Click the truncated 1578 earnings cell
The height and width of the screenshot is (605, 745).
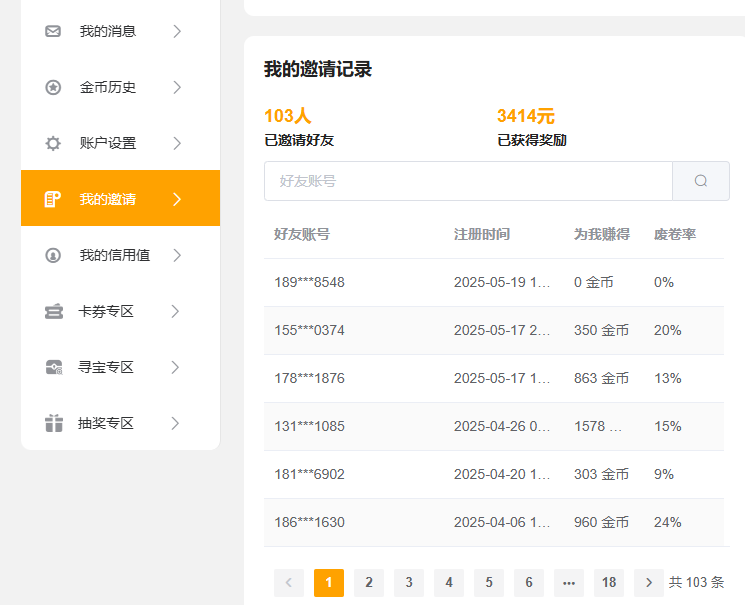(598, 426)
